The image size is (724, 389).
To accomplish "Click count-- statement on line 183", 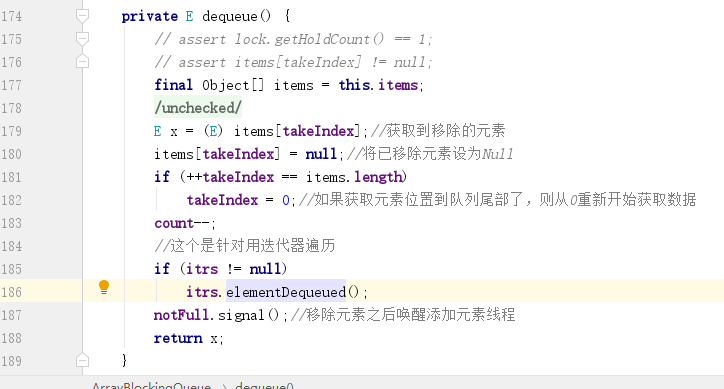I will pos(185,223).
